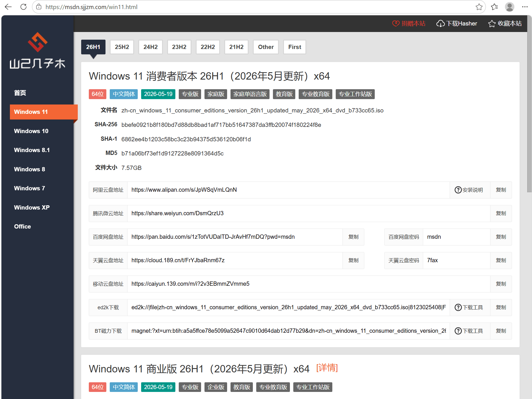532x399 pixels.
Task: Click the 企业版 tag in 商业版 section
Action: point(216,387)
